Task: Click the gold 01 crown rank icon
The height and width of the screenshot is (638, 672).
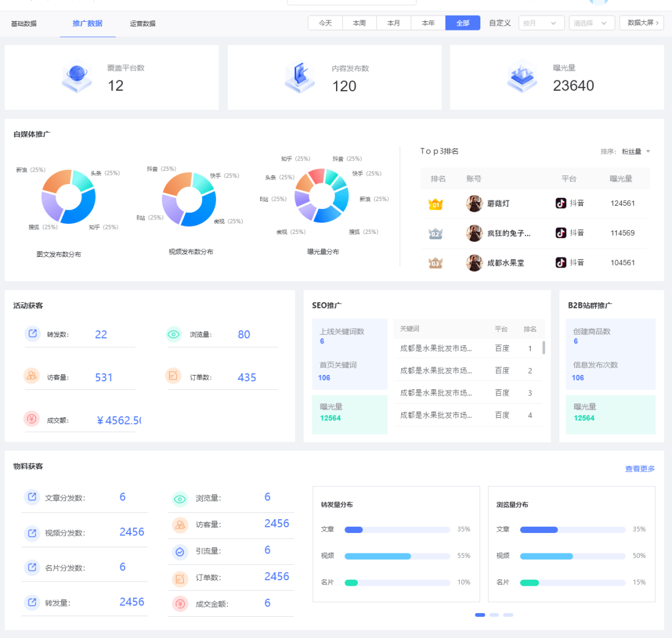Action: [436, 204]
